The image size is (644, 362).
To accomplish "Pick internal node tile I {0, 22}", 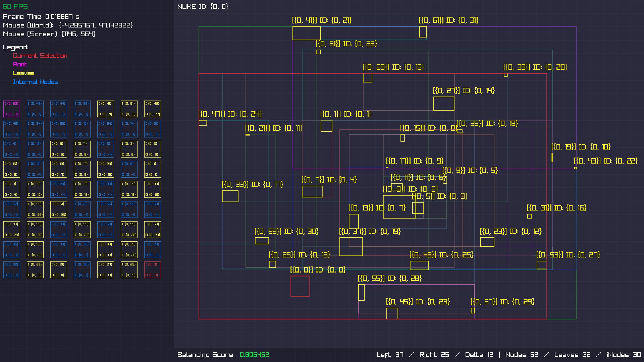I will pyautogui.click(x=12, y=270).
